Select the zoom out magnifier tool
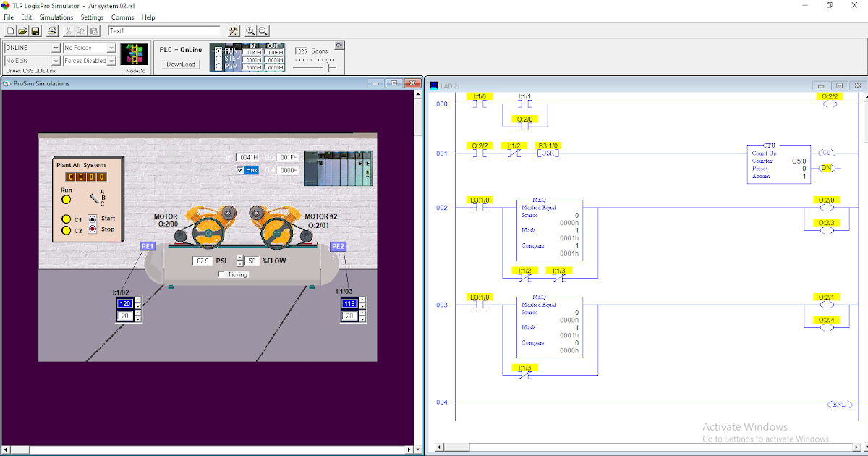The image size is (868, 456). (263, 30)
